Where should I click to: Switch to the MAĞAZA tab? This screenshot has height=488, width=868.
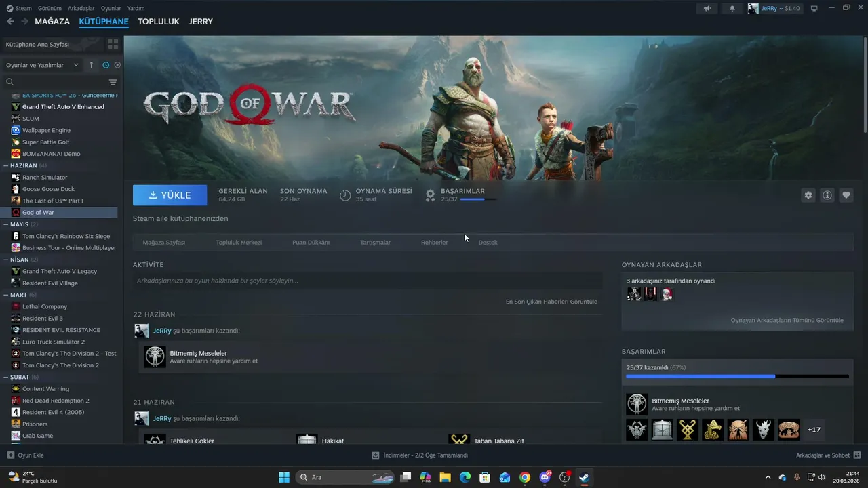point(52,22)
